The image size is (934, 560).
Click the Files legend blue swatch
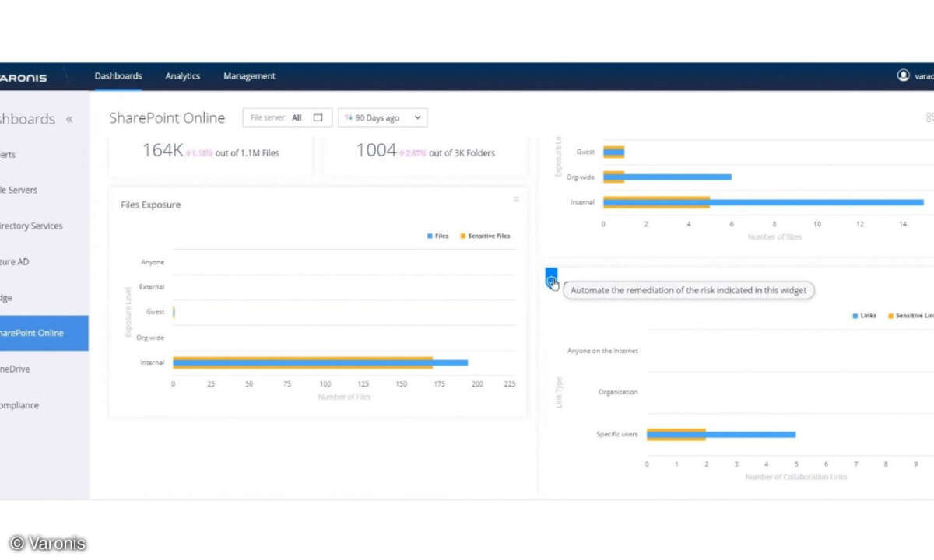tap(430, 236)
